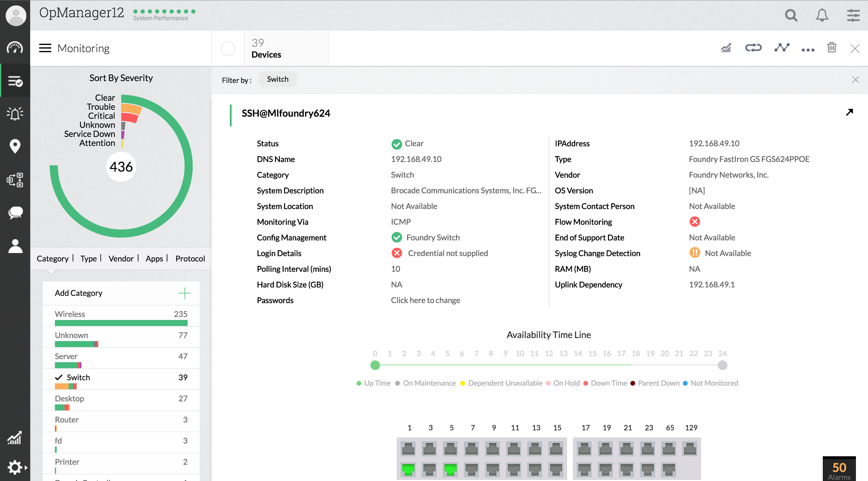
Task: Toggle the select-all devices circle
Action: tap(228, 49)
